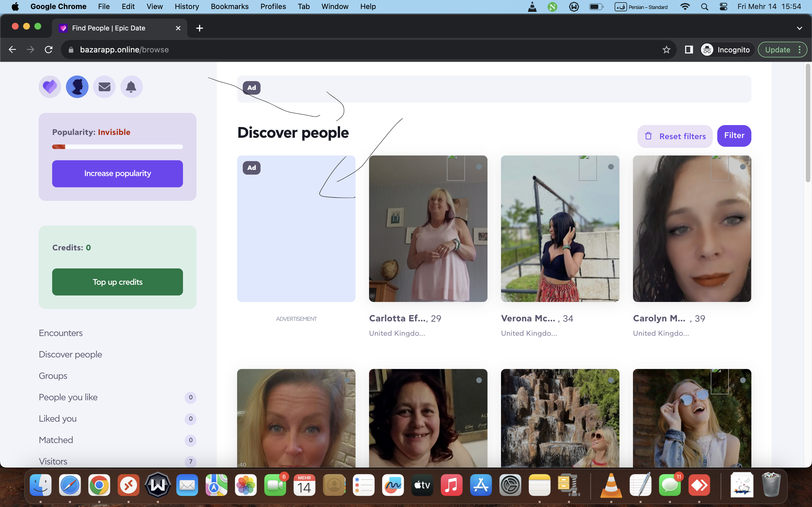The height and width of the screenshot is (507, 812).
Task: Open messages envelope icon in sidebar
Action: (x=104, y=87)
